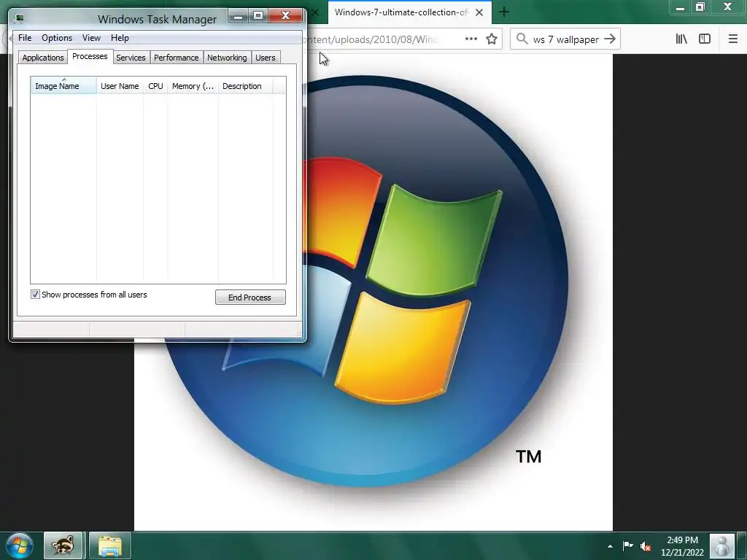747x560 pixels.
Task: Sort processes by CPU column
Action: (x=155, y=86)
